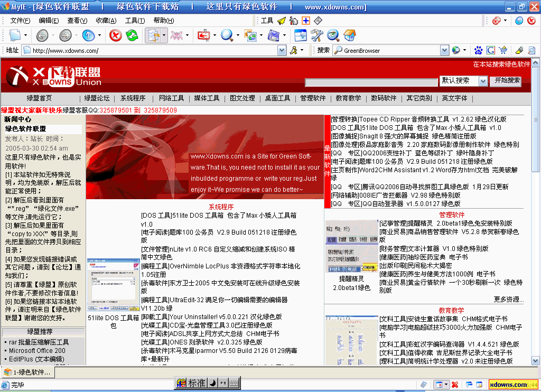
Task: Click the blue window upload toolbar icon
Action: click(300, 35)
